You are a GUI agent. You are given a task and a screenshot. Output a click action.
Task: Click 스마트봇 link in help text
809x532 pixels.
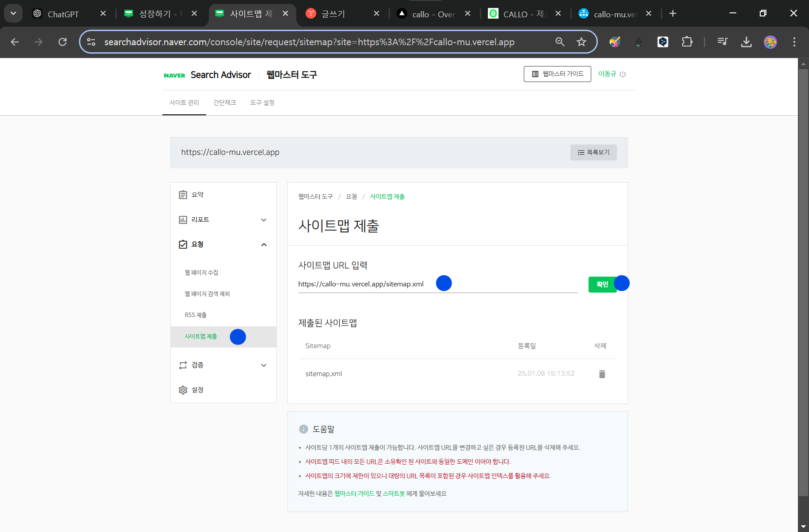(394, 493)
